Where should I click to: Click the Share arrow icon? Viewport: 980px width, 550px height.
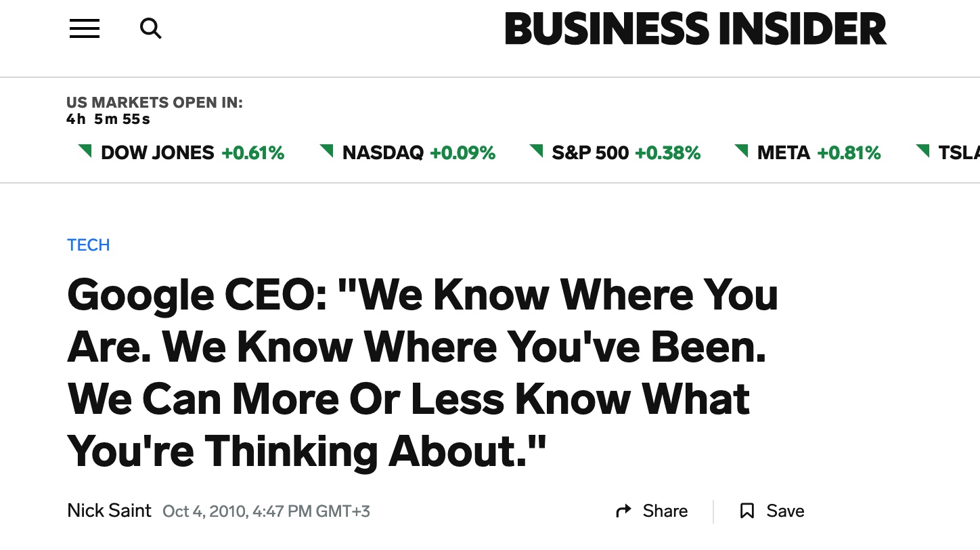tap(623, 511)
